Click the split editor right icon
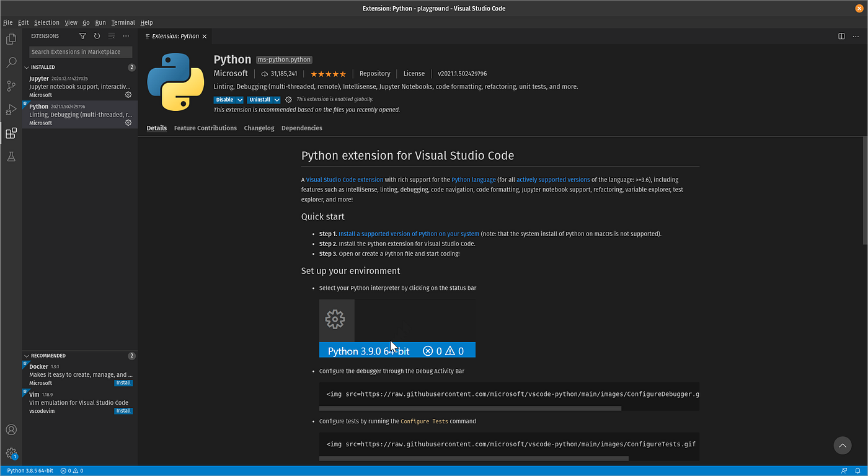 (841, 36)
